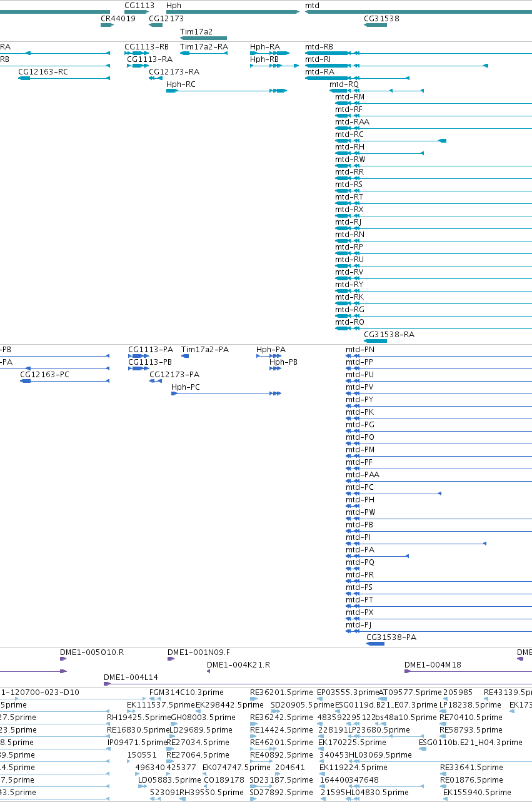Click EST AT09577.5prime

coord(410,692)
